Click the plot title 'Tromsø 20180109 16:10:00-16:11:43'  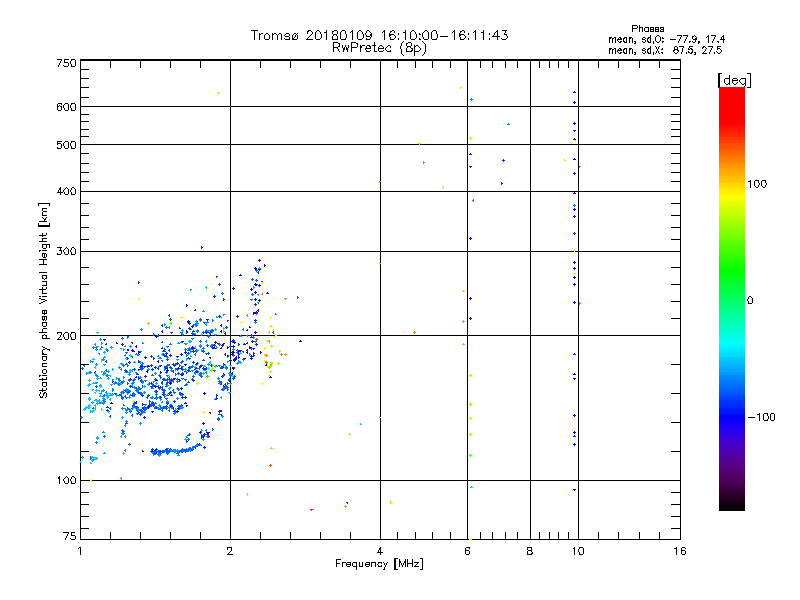click(x=379, y=35)
